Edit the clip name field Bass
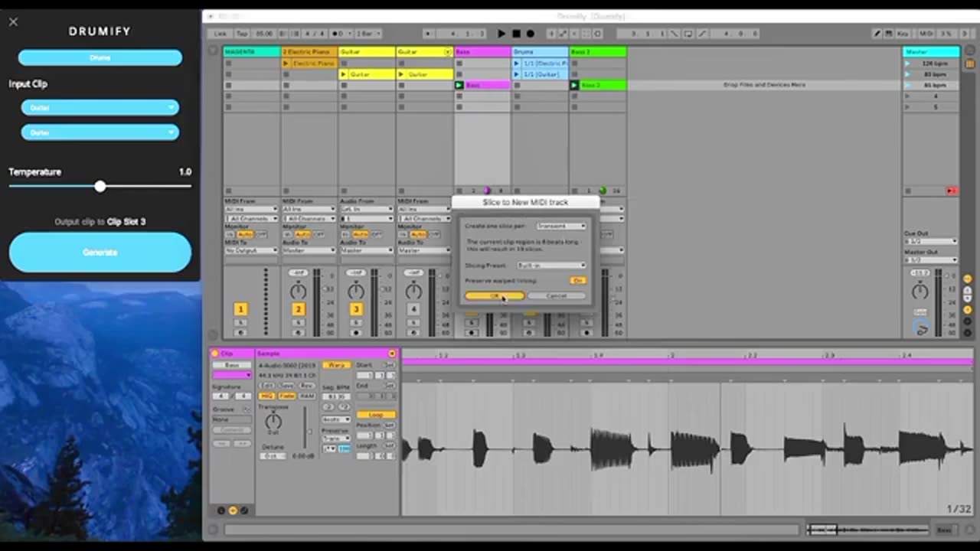Screen dimensions: 980x551 point(232,366)
